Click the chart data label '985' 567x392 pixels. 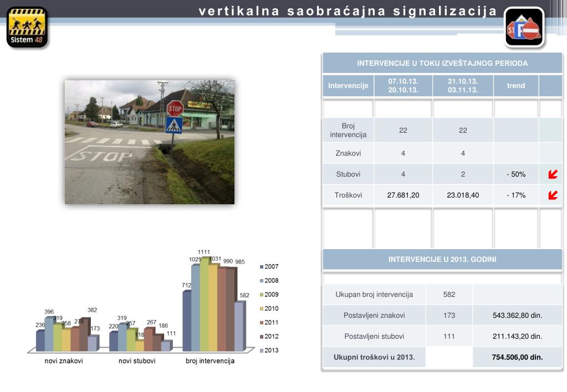[x=240, y=262]
